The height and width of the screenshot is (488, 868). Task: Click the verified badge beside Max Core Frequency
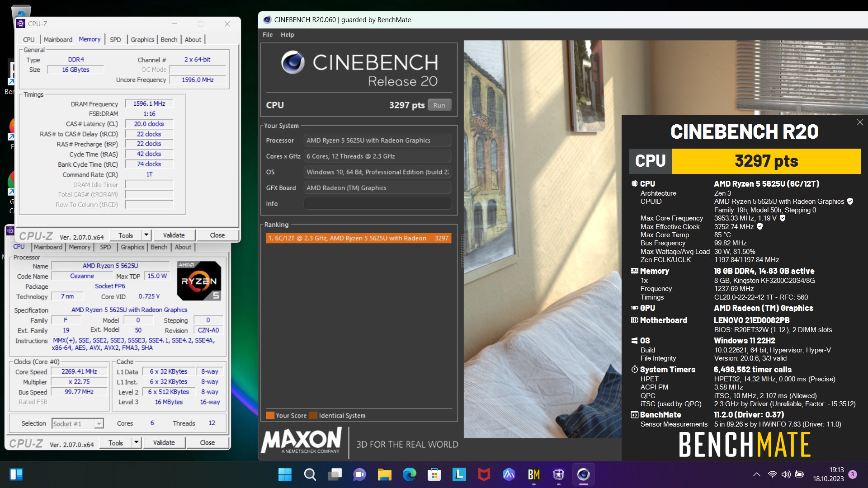(x=783, y=218)
